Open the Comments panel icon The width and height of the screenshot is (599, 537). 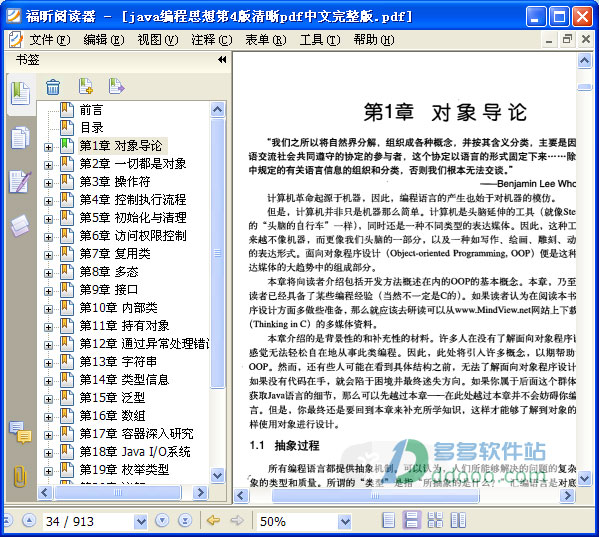click(x=20, y=432)
